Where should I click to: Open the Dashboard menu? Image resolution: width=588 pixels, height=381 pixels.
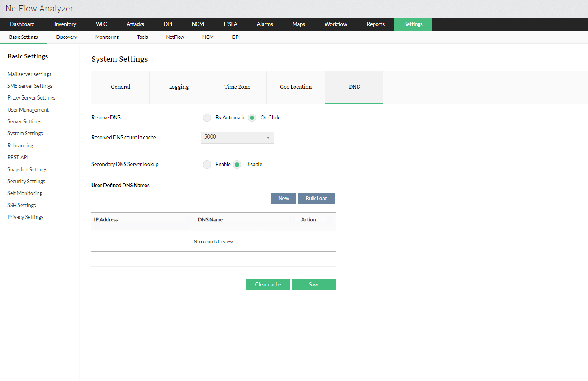click(22, 24)
